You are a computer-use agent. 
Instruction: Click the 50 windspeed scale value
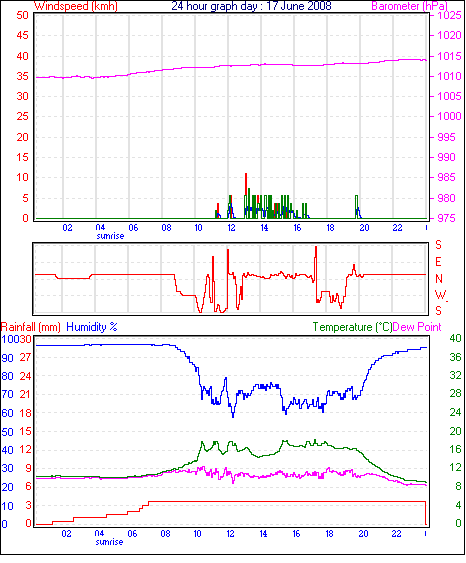[22, 15]
